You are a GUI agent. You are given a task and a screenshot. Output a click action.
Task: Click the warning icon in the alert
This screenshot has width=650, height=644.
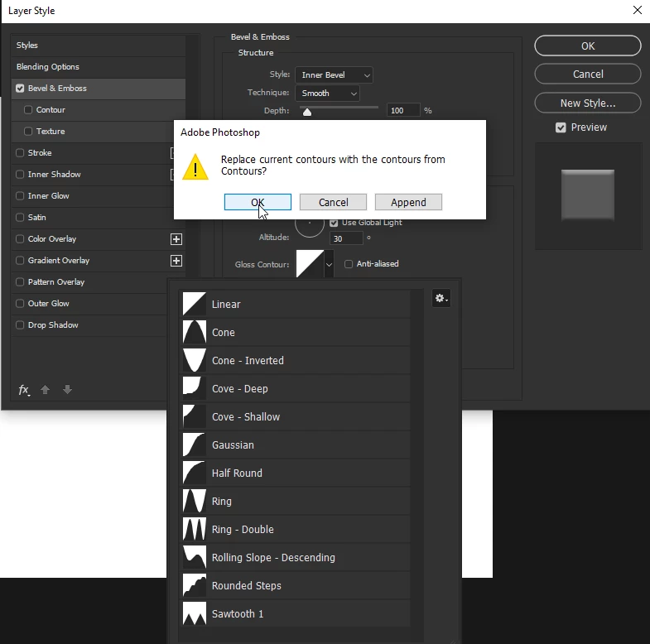pyautogui.click(x=195, y=167)
